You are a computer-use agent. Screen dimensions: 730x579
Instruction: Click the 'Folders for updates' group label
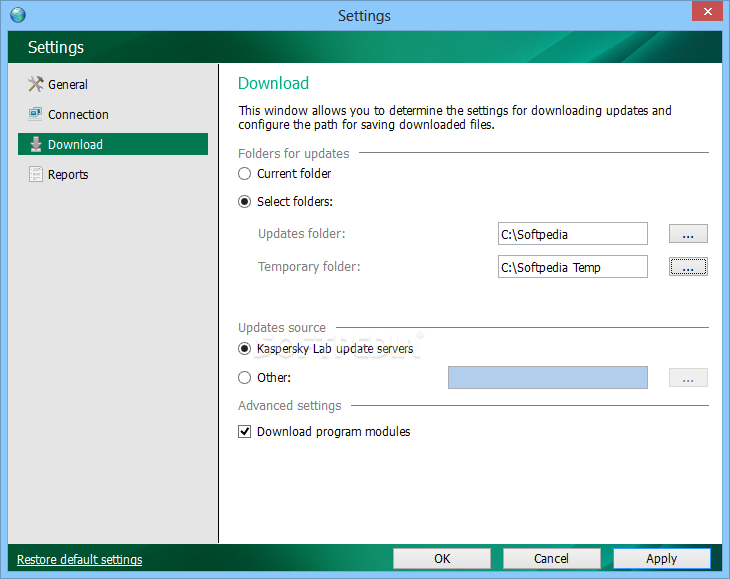(294, 154)
